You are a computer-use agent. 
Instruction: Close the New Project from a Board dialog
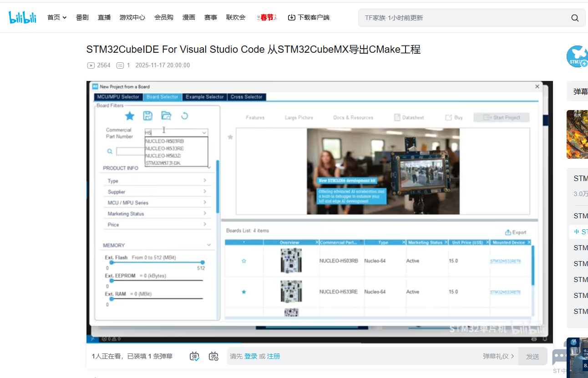(x=537, y=86)
